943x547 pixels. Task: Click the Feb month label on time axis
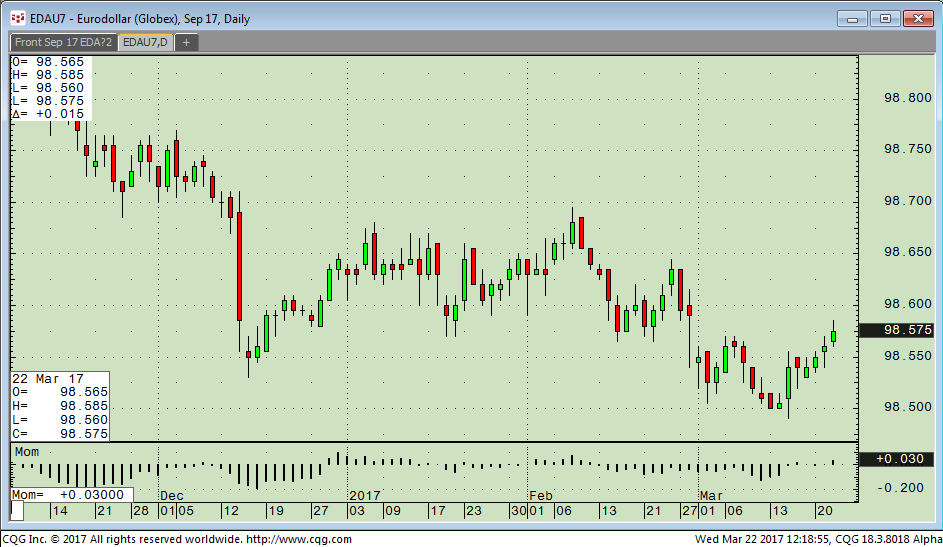[541, 496]
